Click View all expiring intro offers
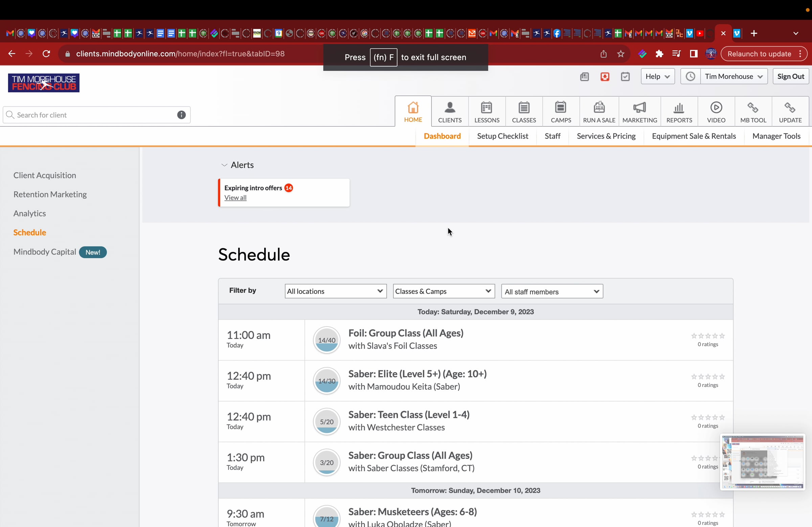 pyautogui.click(x=235, y=198)
